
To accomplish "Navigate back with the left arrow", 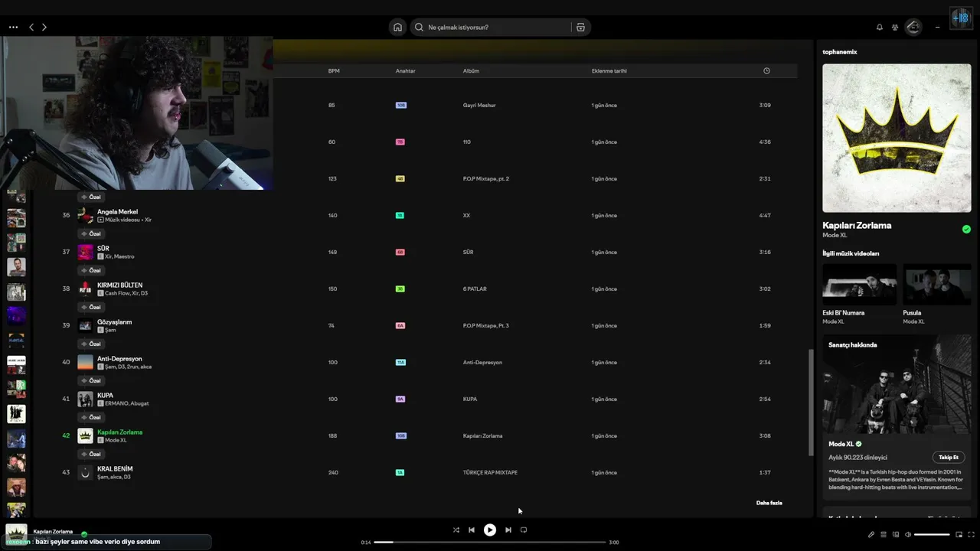I will click(31, 27).
